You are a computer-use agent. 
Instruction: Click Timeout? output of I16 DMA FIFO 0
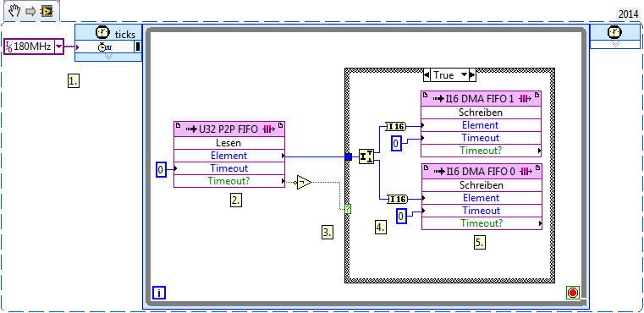point(482,223)
